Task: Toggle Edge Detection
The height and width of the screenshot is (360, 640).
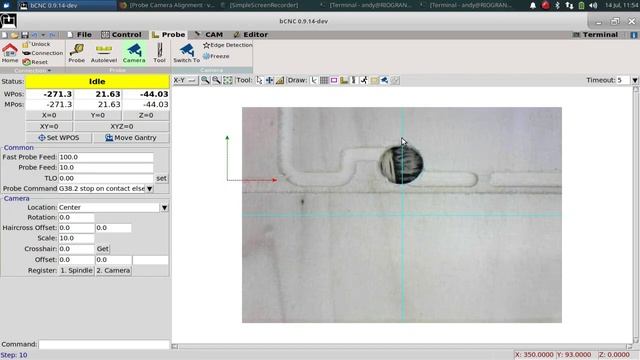Action: [228, 45]
